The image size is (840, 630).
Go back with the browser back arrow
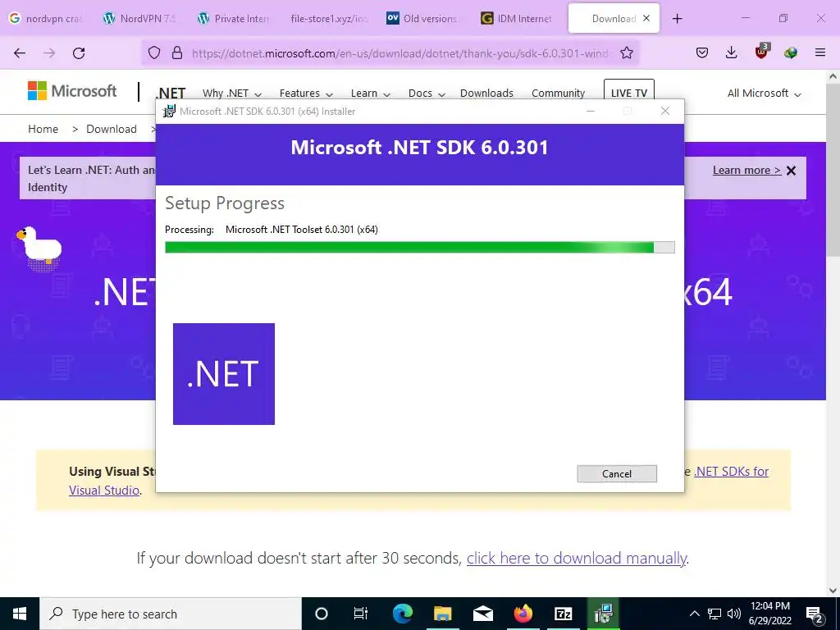pyautogui.click(x=20, y=53)
